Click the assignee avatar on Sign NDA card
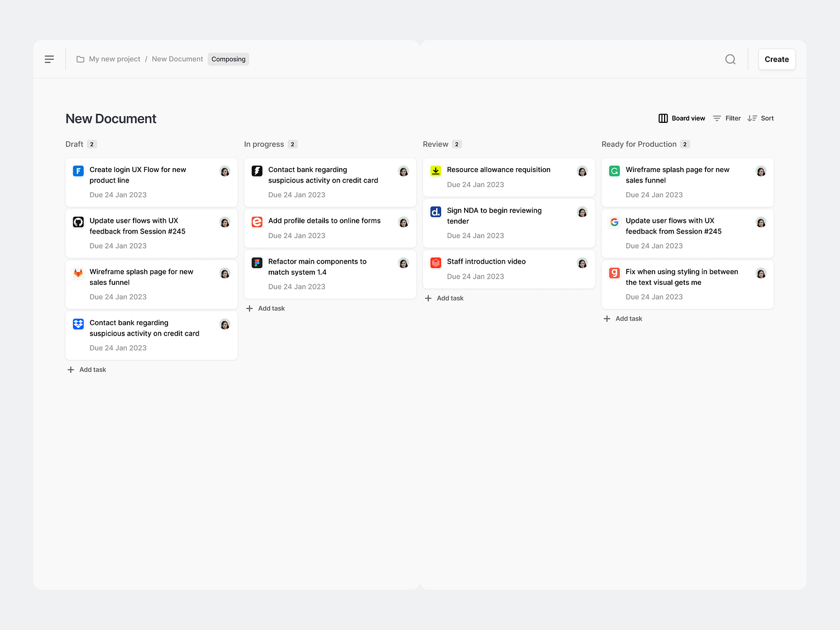Screen dimensions: 840x630 pos(582,212)
